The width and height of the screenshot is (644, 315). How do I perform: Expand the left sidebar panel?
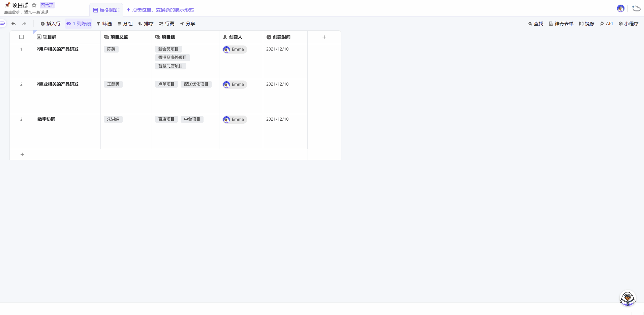[x=3, y=23]
